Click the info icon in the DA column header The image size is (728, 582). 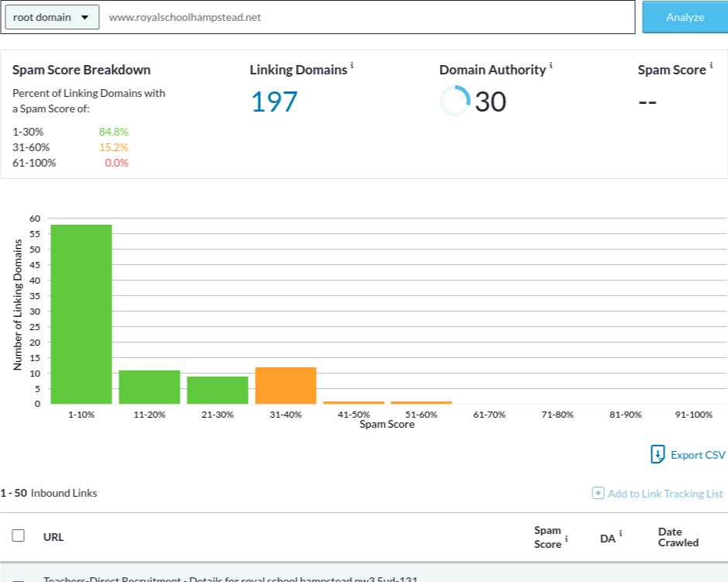620,534
